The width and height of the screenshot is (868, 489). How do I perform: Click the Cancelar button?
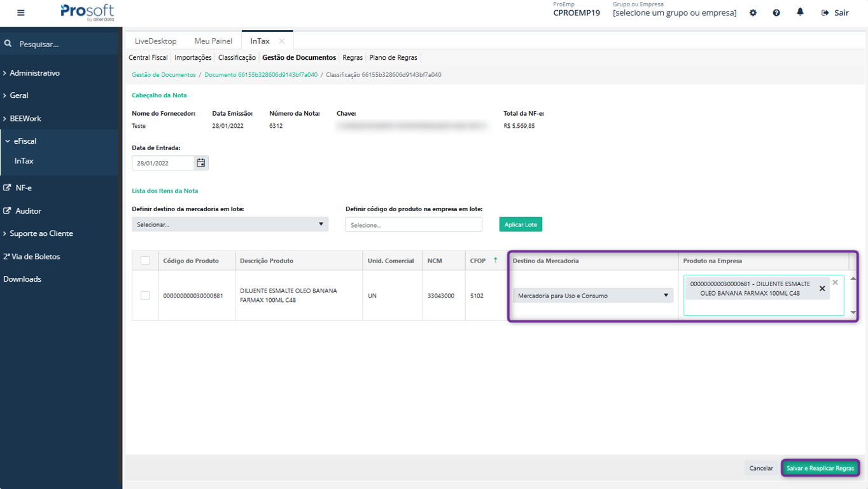(x=761, y=468)
